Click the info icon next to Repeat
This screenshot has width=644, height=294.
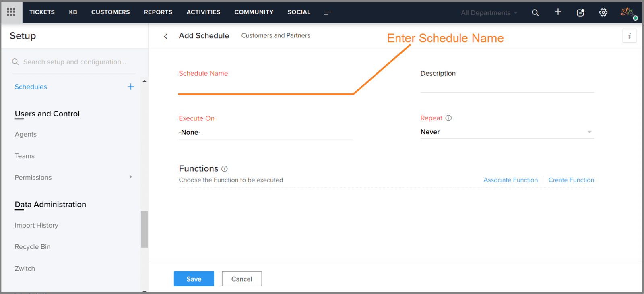pyautogui.click(x=448, y=118)
